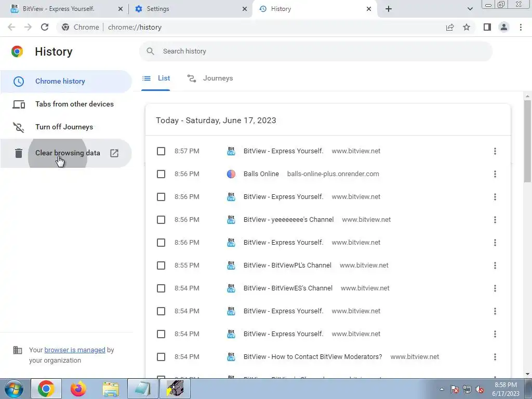Click the magnifier icon in Search history
The image size is (532, 399).
click(150, 51)
